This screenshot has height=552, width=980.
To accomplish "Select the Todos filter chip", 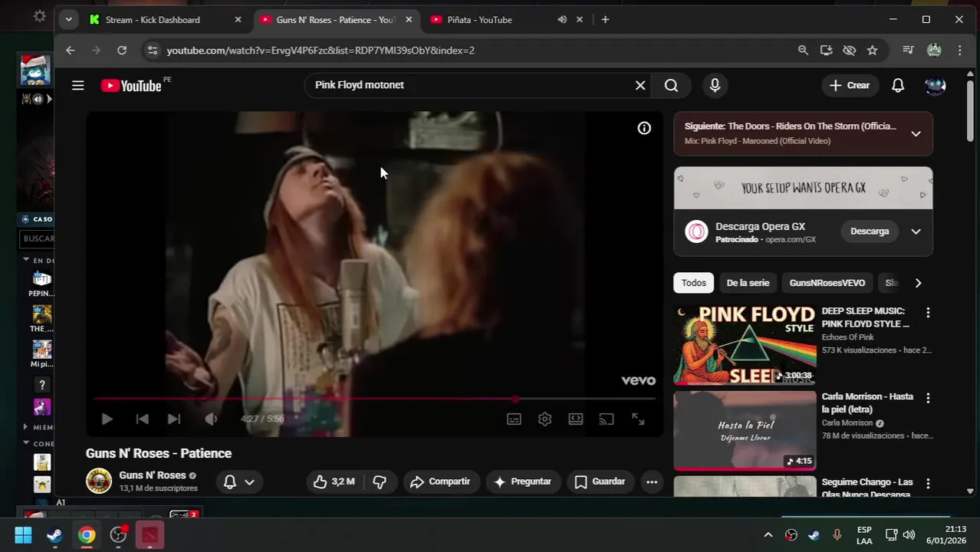I will [x=693, y=283].
